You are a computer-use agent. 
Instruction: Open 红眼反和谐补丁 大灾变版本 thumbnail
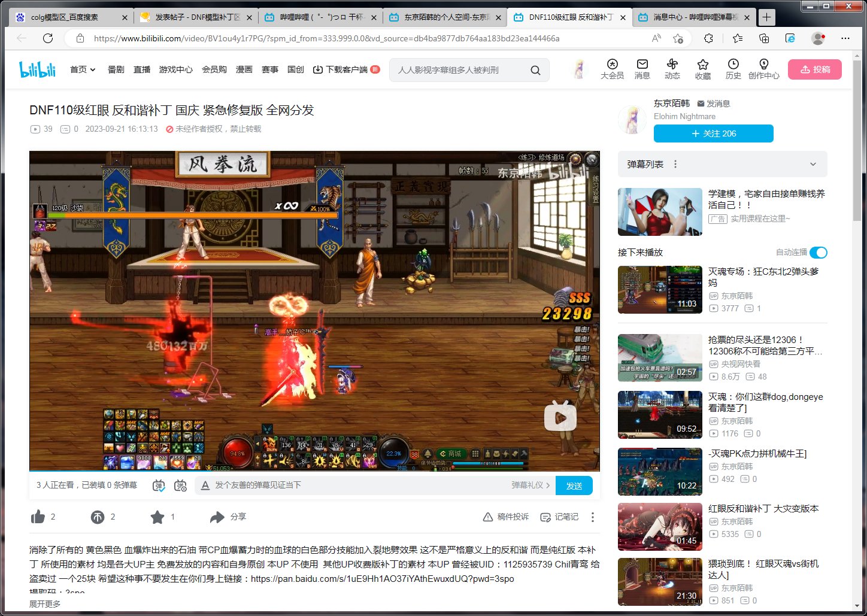(x=660, y=527)
